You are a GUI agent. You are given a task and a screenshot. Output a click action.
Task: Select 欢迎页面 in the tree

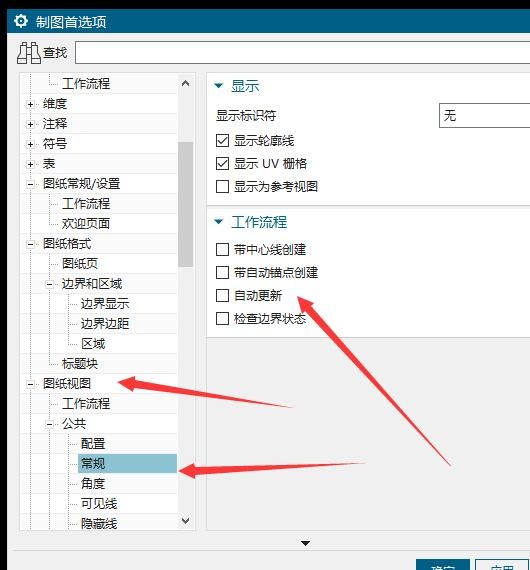pyautogui.click(x=86, y=224)
